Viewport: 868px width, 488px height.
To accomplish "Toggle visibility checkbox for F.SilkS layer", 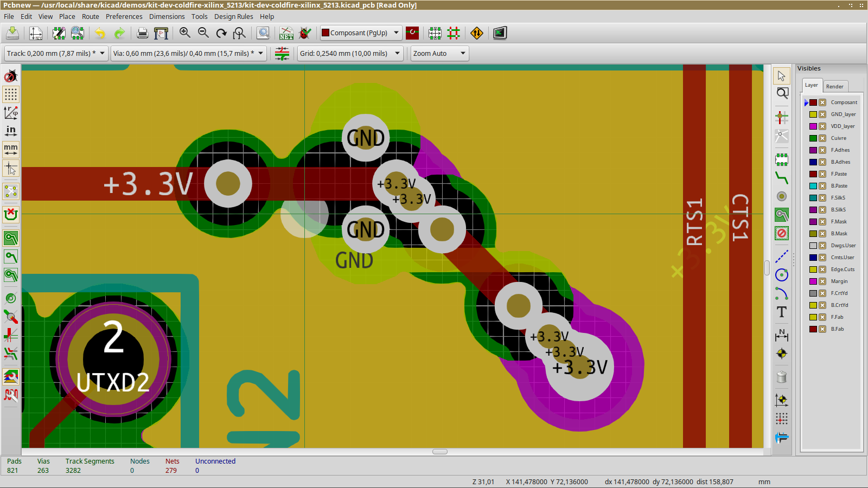I will (822, 198).
